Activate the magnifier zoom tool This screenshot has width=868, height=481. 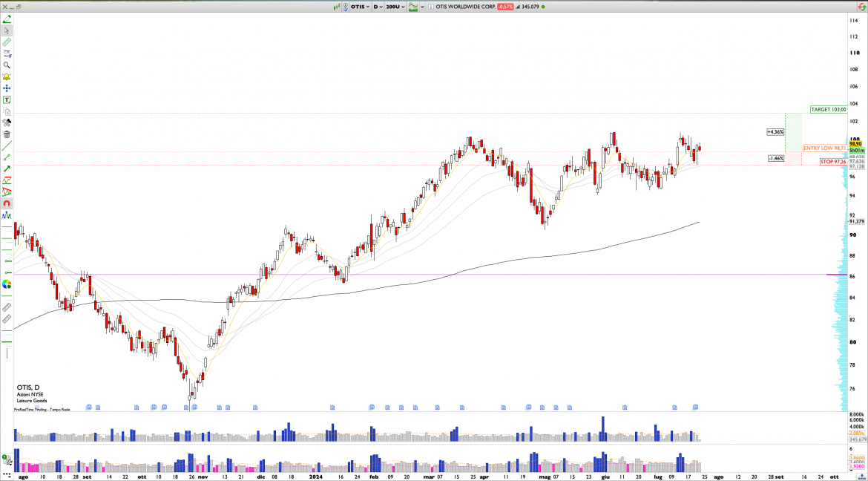click(x=7, y=65)
